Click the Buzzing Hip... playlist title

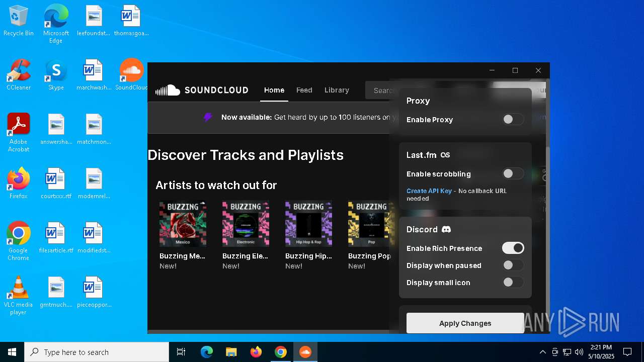[x=308, y=256]
